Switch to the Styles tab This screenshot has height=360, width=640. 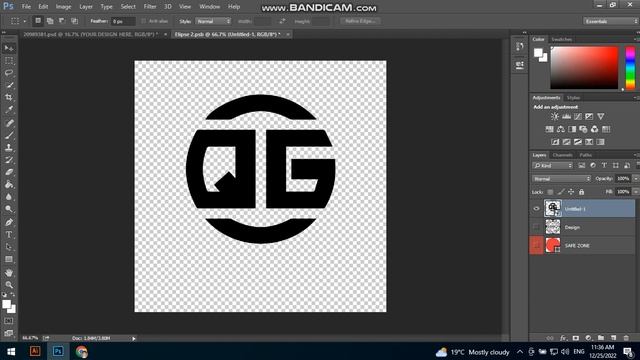pos(573,98)
